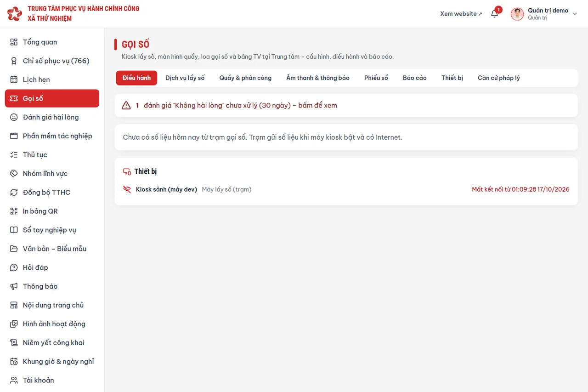
Task: Select the Thiết bị tab
Action: 452,78
